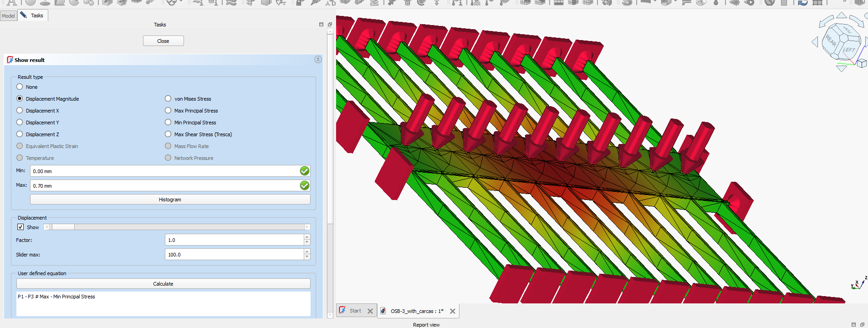Select the von Mises Stress radio button

click(x=168, y=99)
